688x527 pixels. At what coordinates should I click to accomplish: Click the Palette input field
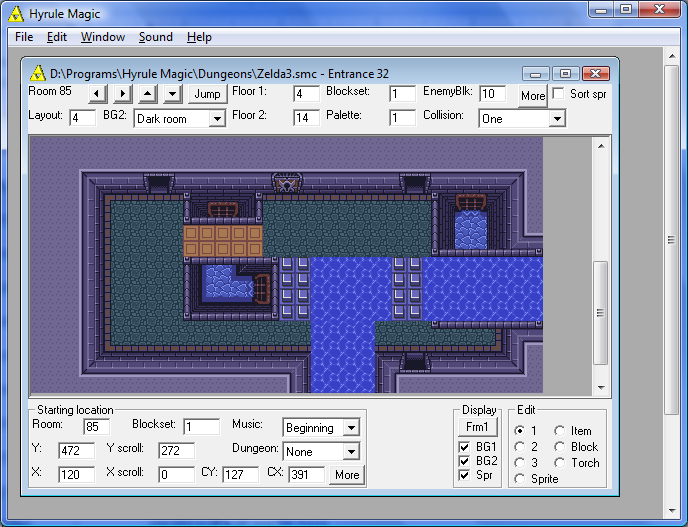402,118
